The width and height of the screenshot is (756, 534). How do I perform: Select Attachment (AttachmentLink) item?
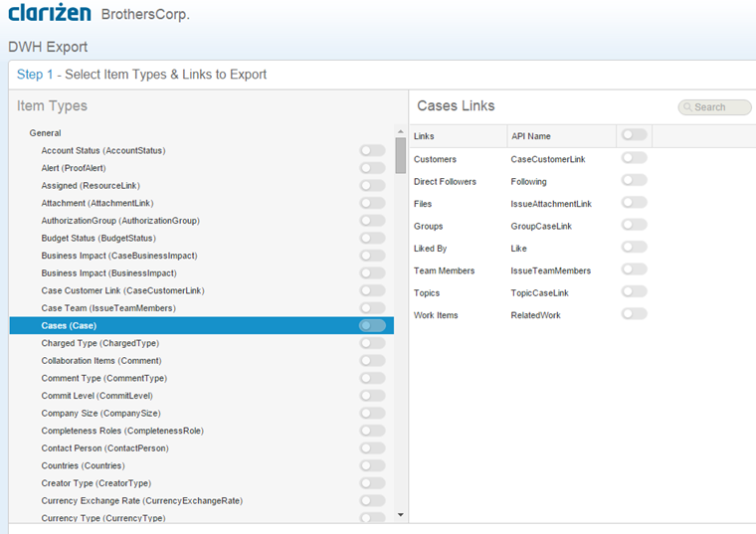(x=97, y=204)
